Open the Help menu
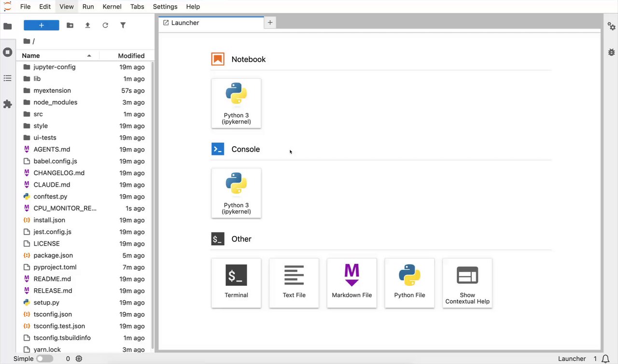 [193, 7]
